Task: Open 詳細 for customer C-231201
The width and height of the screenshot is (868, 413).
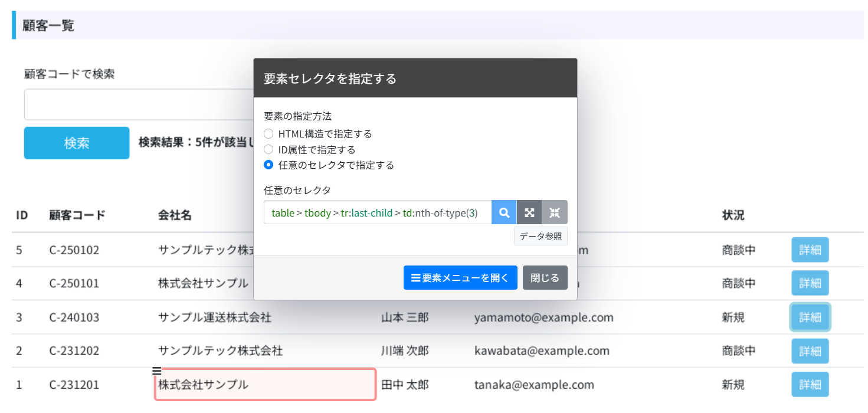Action: coord(810,385)
